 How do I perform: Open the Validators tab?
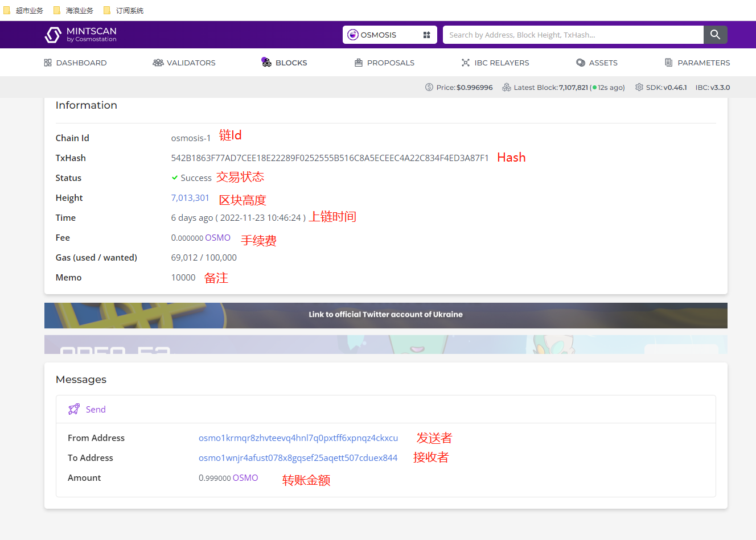pos(184,63)
